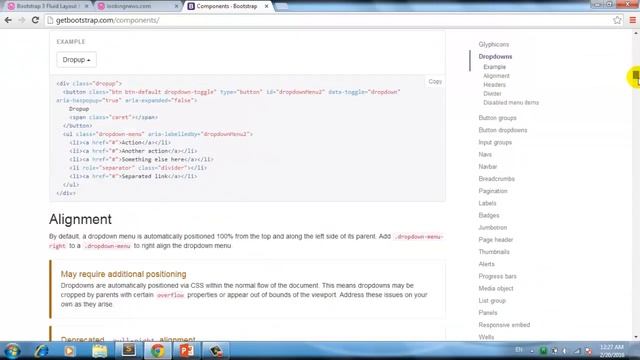Launch Internet Explorer from the taskbar
This screenshot has height=360, width=640.
coord(41,351)
